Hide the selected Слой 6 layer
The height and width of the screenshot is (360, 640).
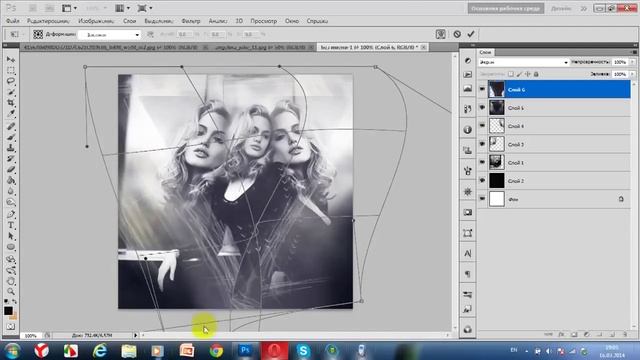[482, 89]
